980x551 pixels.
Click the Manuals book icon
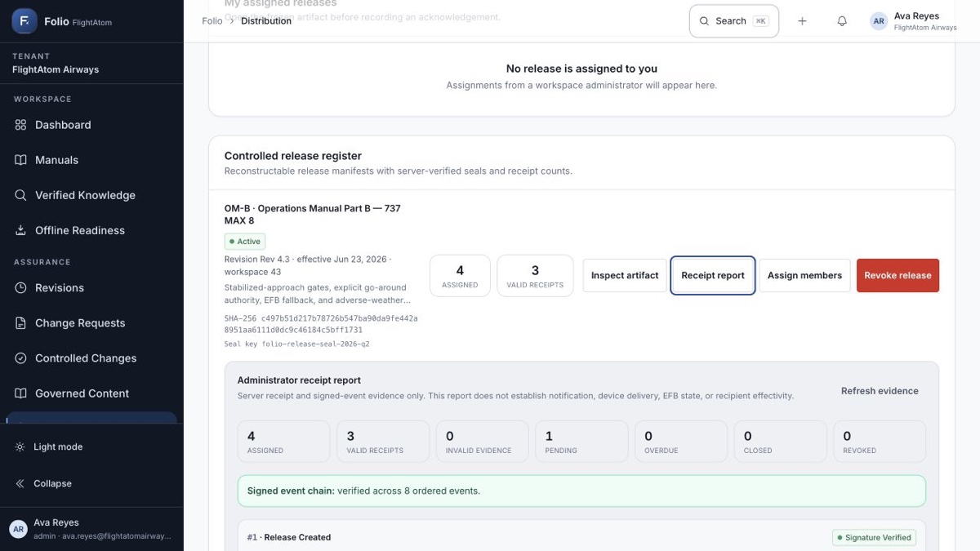[20, 160]
